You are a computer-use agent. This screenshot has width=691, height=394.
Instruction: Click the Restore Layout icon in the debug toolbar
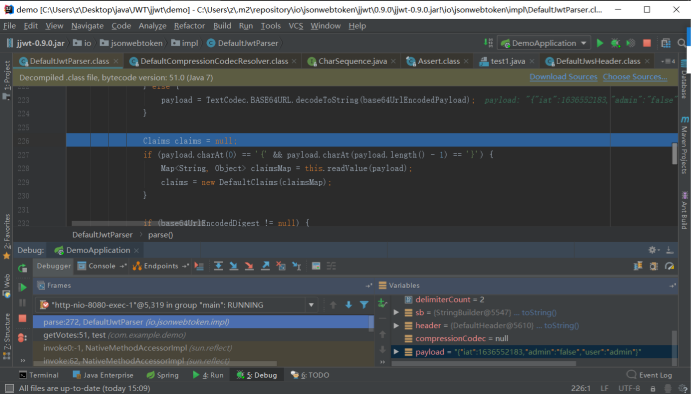point(638,266)
